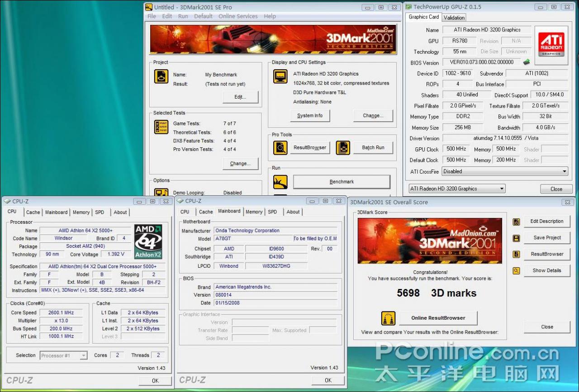Click the ResultBrowser icon in score window
579x392 pixels.
(516, 255)
